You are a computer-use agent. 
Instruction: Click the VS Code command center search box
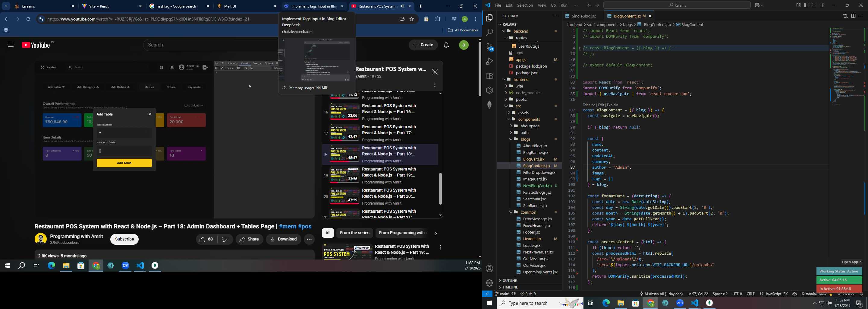[x=677, y=5]
